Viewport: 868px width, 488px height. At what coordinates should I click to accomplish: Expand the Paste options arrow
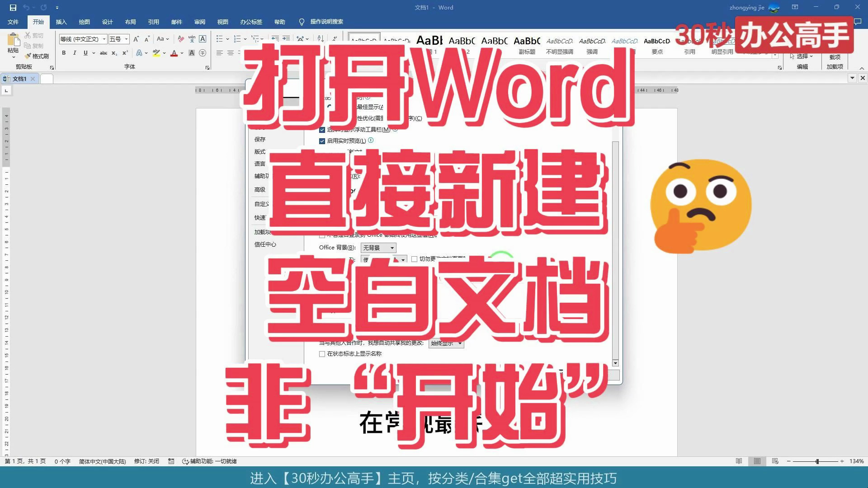tap(13, 57)
